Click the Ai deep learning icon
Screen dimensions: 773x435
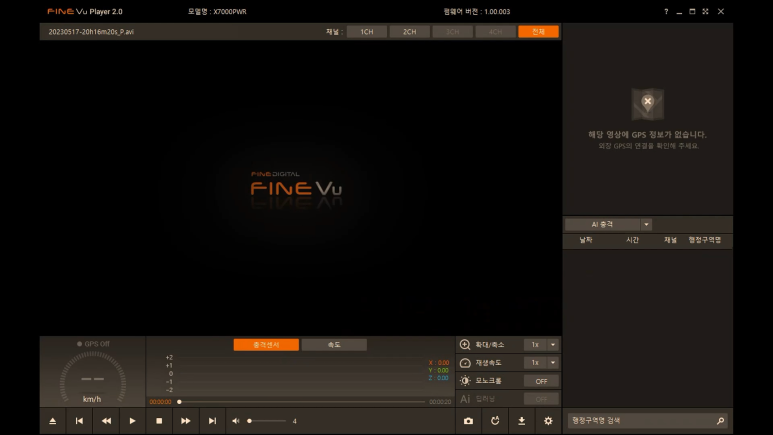click(465, 399)
